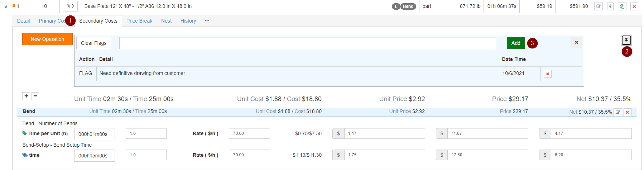Click the Bend rate field showing 70.00
Image resolution: width=644 pixels, height=170 pixels.
tap(249, 133)
